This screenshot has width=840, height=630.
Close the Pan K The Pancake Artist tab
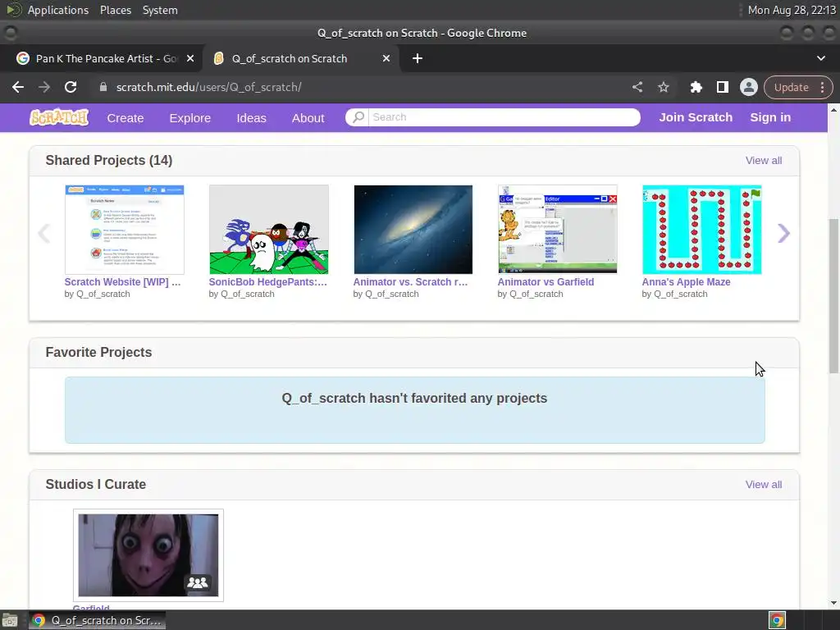[190, 58]
